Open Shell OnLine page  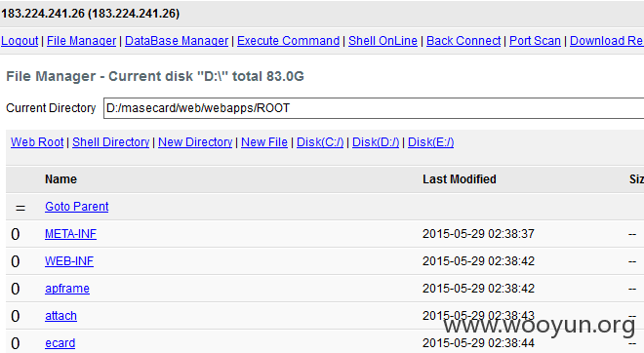(x=382, y=41)
